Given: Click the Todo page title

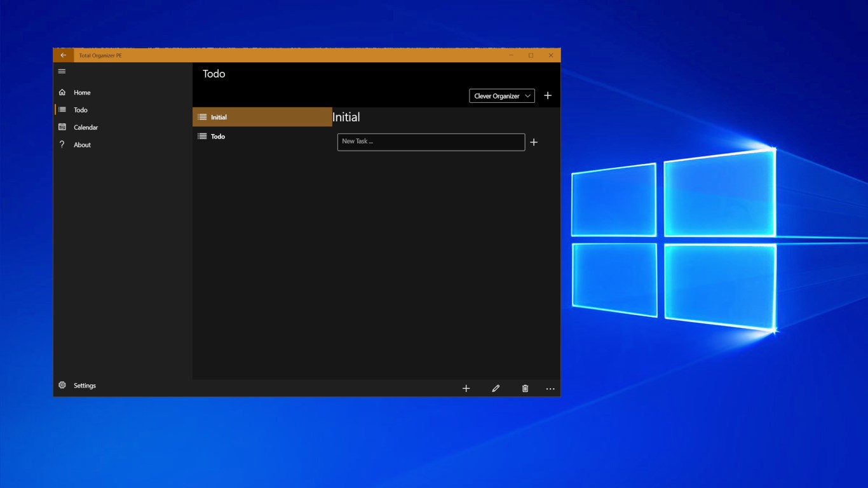Looking at the screenshot, I should [x=214, y=74].
